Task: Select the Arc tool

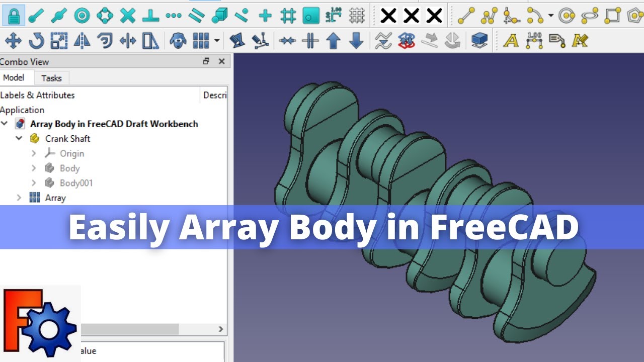Action: [535, 16]
